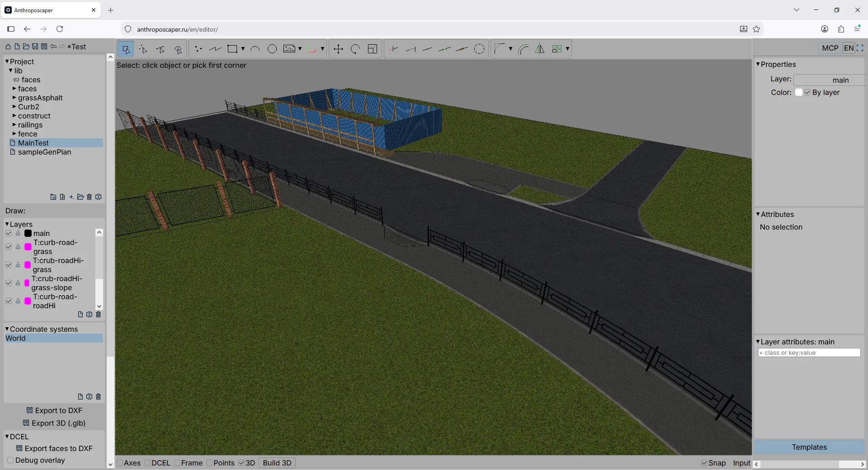Activate the Mirror tool
The width and height of the screenshot is (868, 470).
[540, 49]
